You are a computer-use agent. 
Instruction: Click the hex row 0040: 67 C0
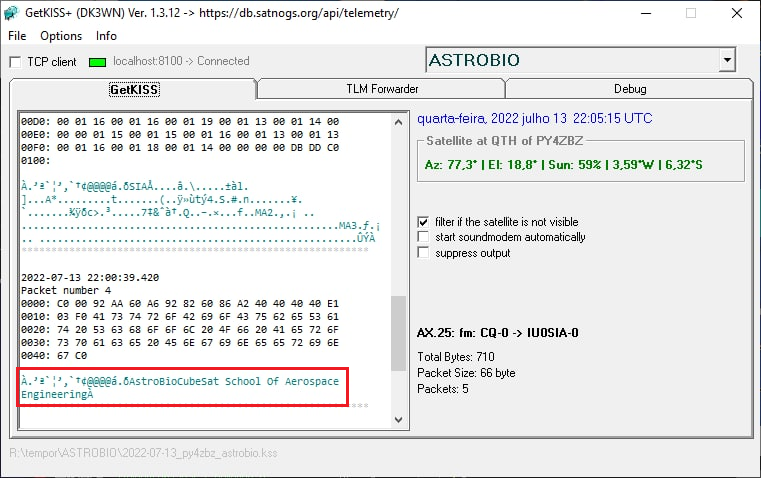click(54, 356)
